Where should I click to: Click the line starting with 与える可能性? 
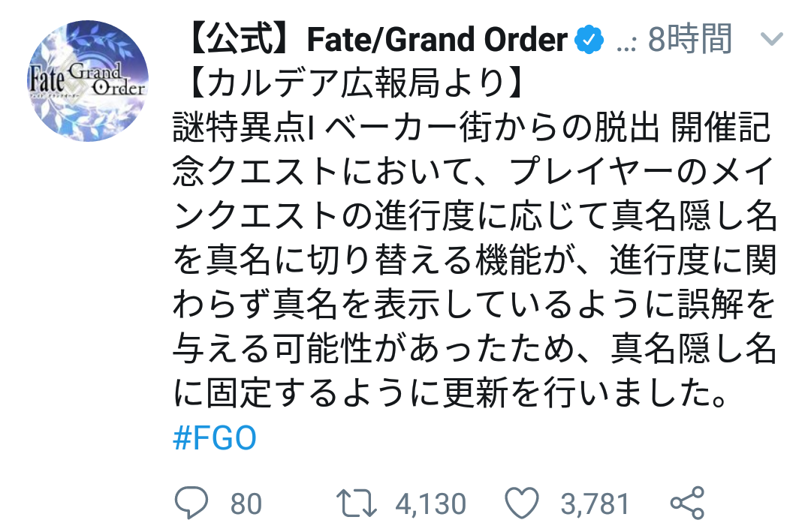point(473,348)
